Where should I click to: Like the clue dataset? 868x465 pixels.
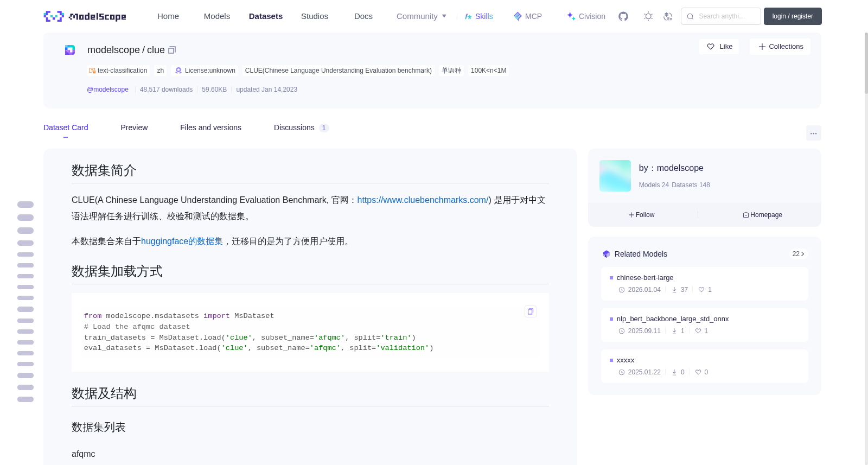tap(719, 47)
